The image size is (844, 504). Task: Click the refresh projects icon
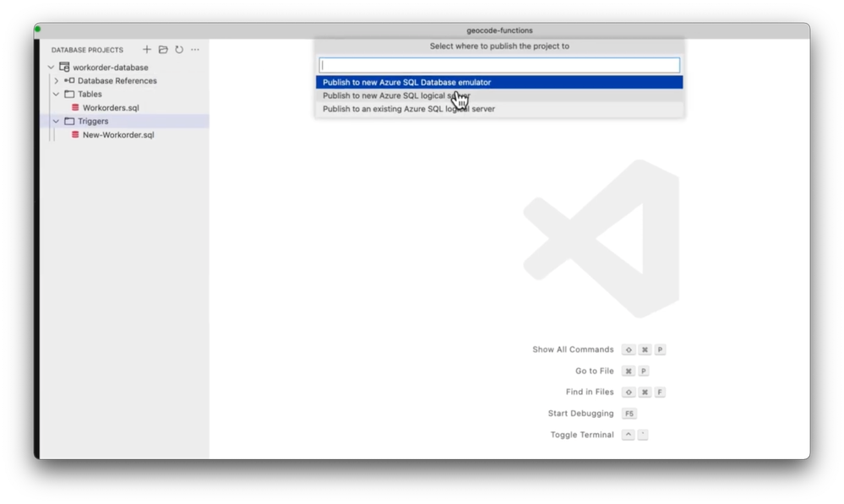179,50
